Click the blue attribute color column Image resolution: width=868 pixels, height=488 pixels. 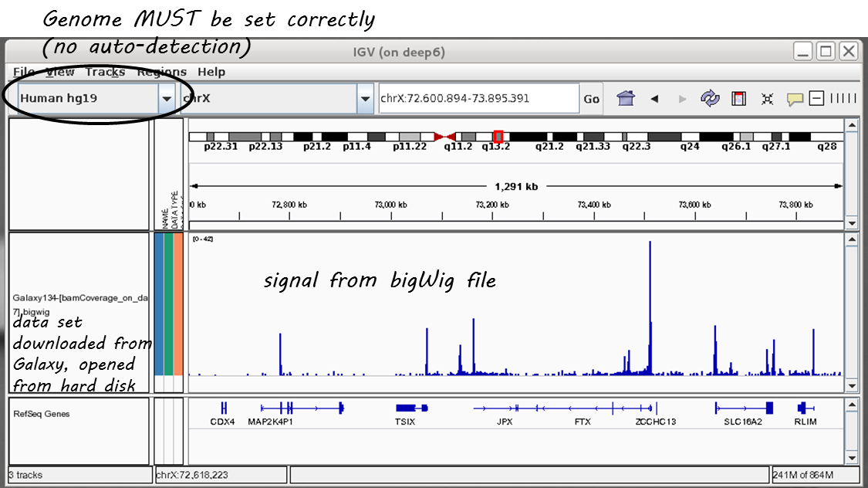(159, 303)
